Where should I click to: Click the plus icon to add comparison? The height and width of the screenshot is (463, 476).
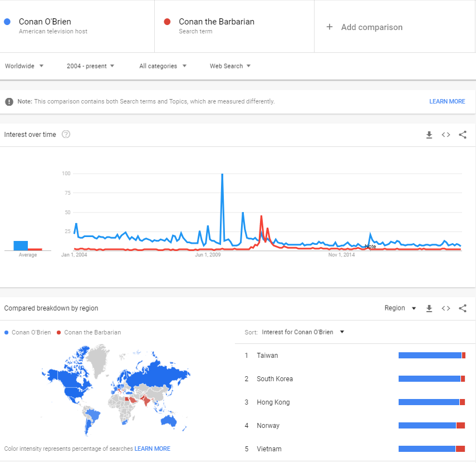tap(330, 27)
